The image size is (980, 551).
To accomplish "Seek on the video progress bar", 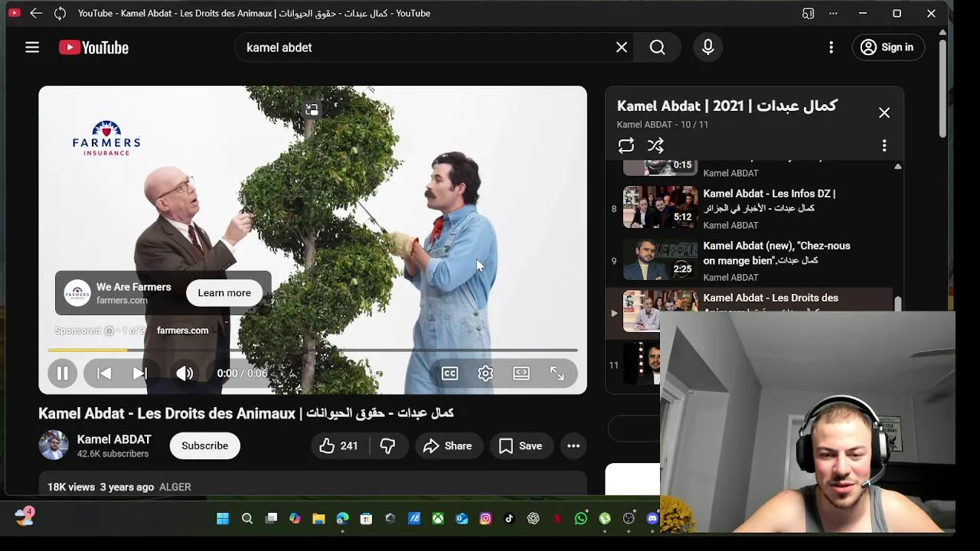I will [x=312, y=350].
